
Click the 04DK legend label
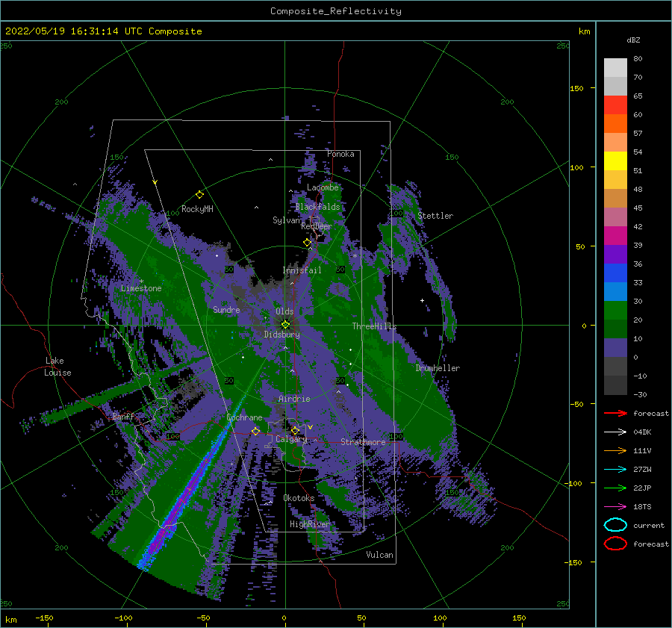click(642, 432)
